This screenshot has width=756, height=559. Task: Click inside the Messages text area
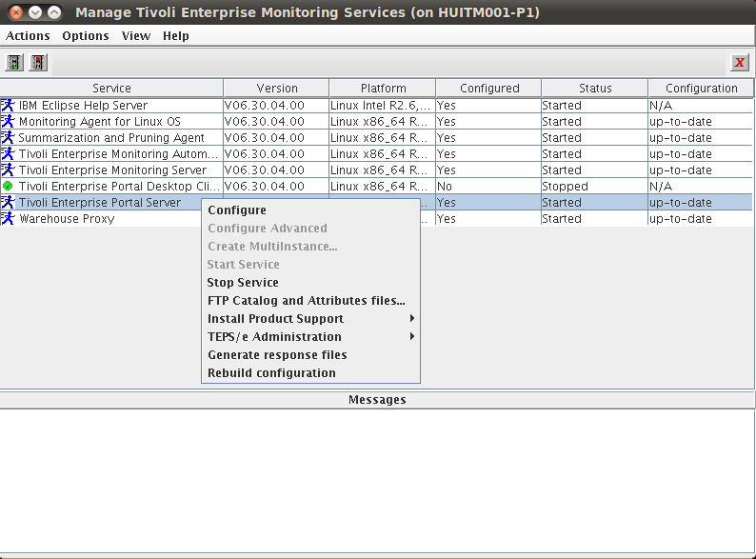pyautogui.click(x=377, y=481)
